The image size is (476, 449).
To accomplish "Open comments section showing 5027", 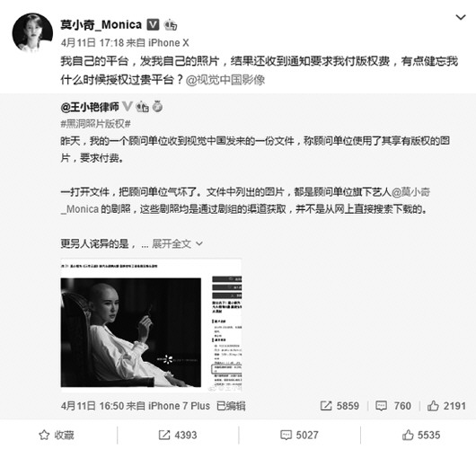I will 299,435.
